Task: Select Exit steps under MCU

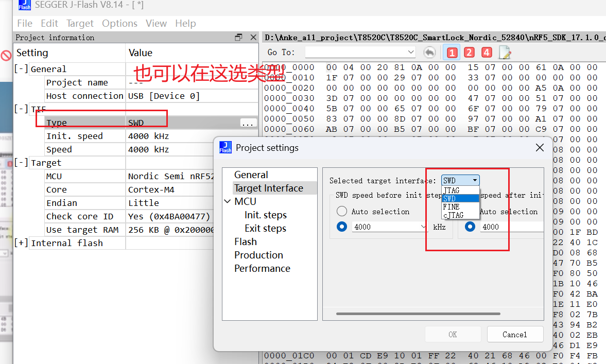Action: (266, 229)
